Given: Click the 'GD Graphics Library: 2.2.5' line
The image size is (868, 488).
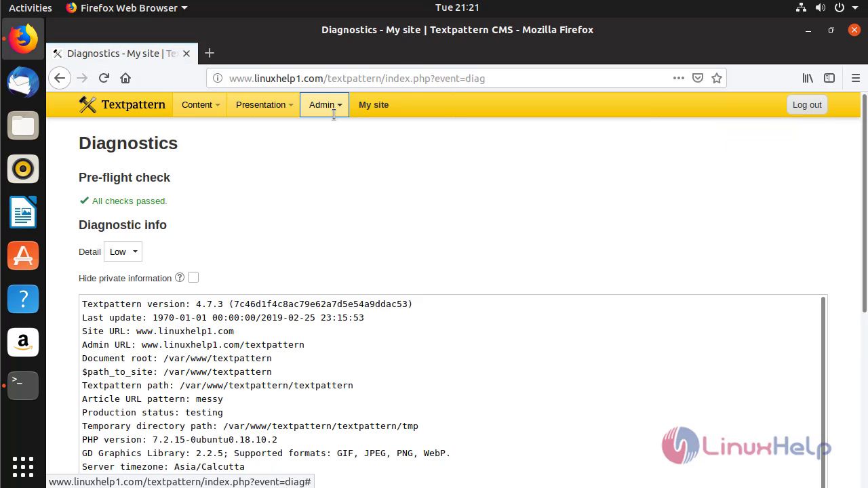Looking at the screenshot, I should click(x=267, y=453).
